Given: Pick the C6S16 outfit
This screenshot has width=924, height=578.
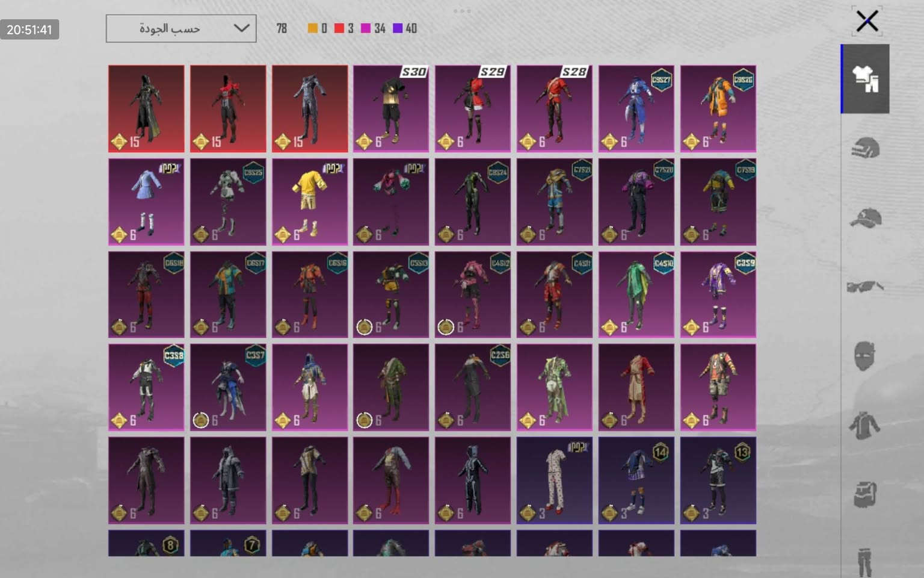Looking at the screenshot, I should 310,294.
